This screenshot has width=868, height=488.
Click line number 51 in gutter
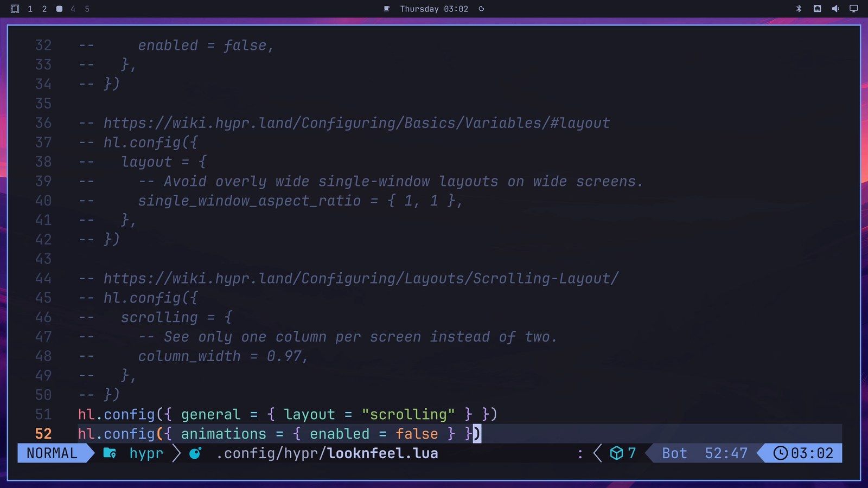point(43,414)
